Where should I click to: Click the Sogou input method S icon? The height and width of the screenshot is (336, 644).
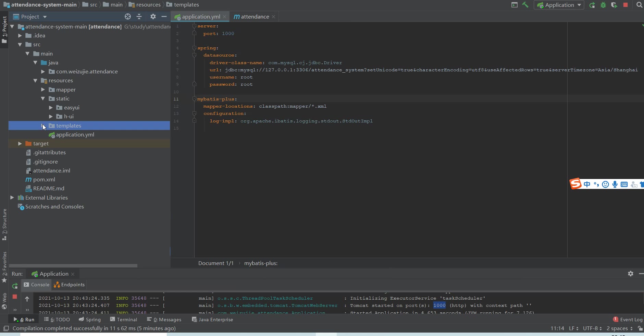(576, 184)
